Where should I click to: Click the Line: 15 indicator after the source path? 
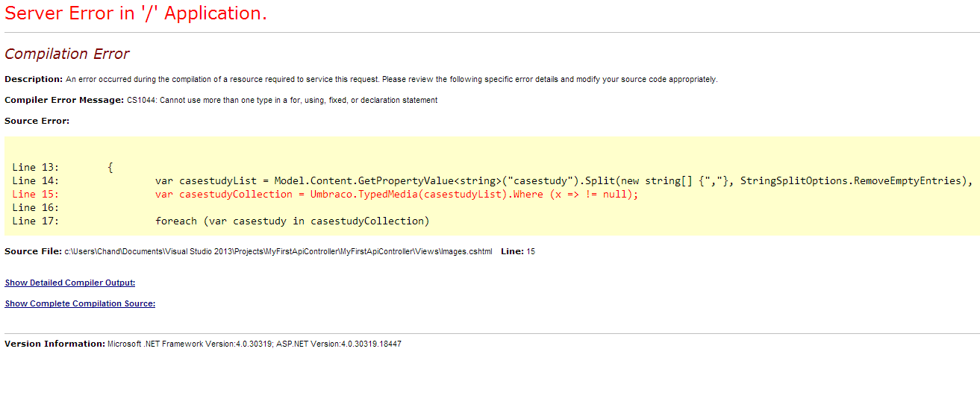518,252
